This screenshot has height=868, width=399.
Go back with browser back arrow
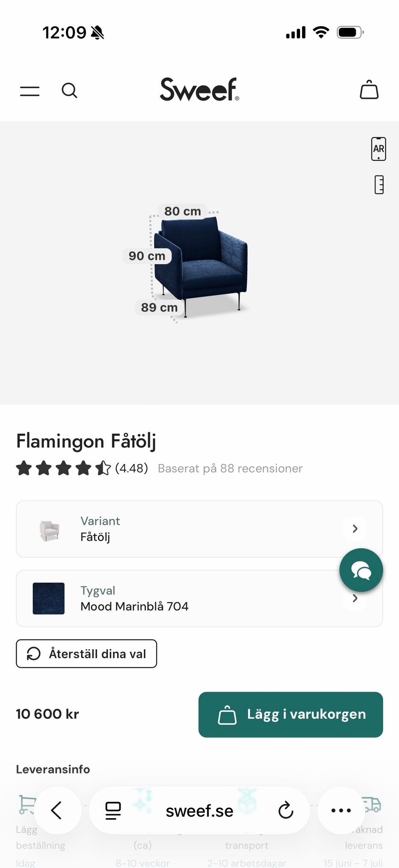(x=57, y=810)
